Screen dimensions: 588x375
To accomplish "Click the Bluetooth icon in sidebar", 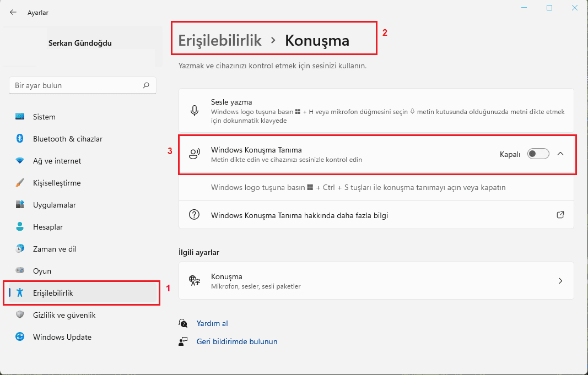I will point(20,139).
